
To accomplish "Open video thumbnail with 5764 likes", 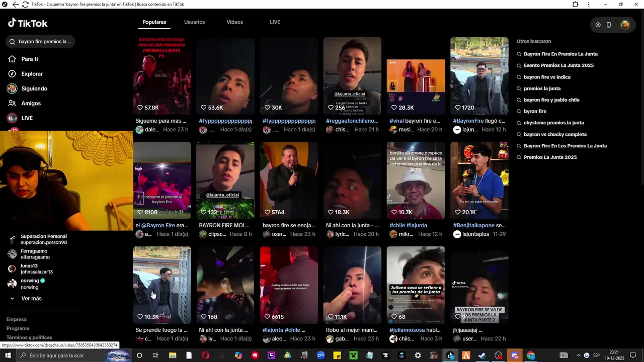I will (289, 180).
